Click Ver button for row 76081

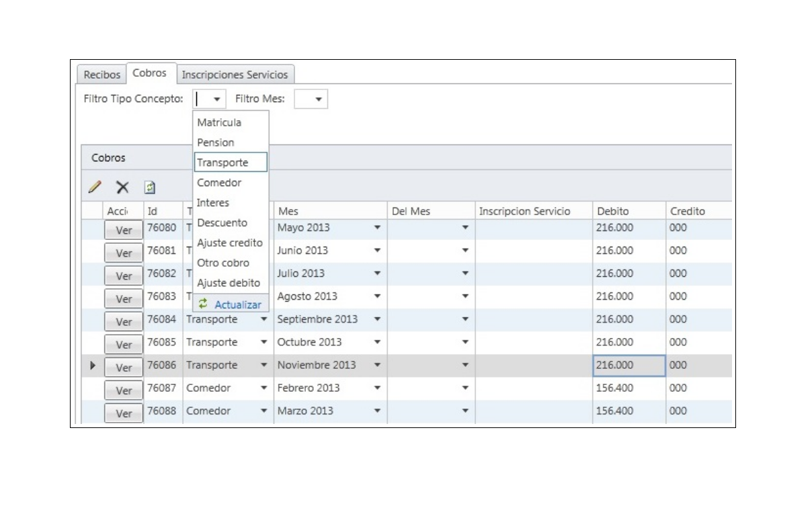coord(124,253)
